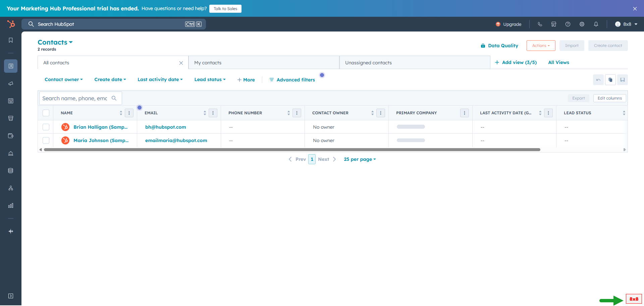Open the Last activity date filter dropdown
Viewport: 644px width, 306px height.
click(x=160, y=79)
